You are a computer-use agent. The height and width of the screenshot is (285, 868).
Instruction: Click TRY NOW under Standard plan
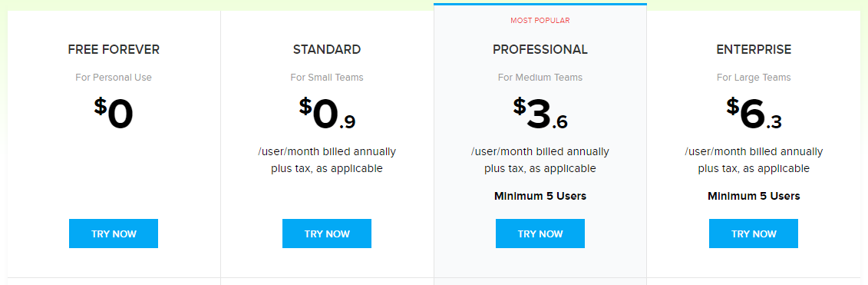point(327,234)
